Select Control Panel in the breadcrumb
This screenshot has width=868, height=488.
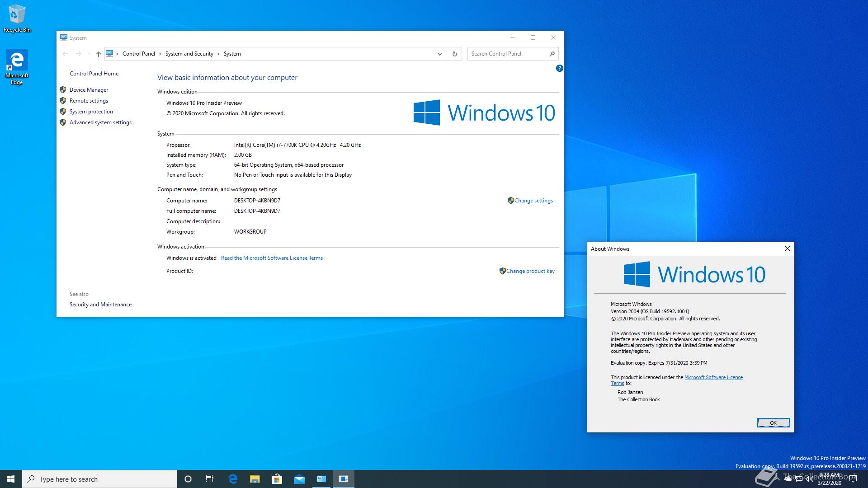(138, 54)
